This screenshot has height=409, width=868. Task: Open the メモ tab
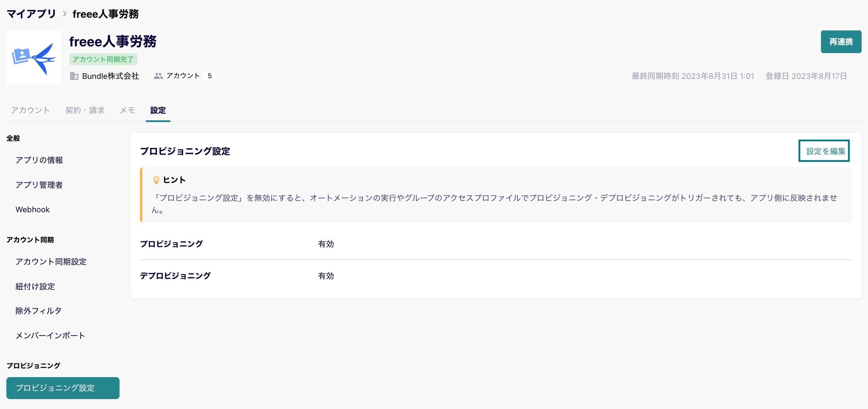click(x=127, y=110)
